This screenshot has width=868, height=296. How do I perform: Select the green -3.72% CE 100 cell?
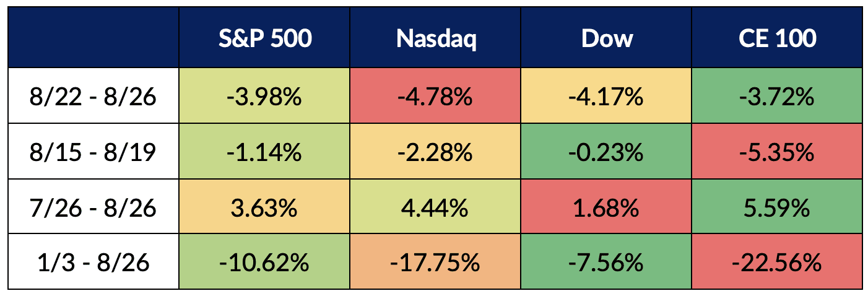[x=777, y=95]
